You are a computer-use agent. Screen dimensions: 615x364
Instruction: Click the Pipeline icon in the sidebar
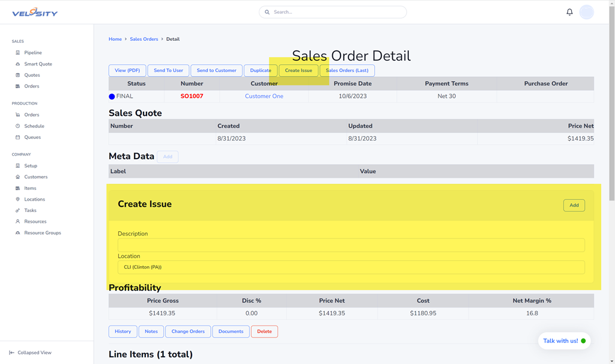tap(18, 53)
